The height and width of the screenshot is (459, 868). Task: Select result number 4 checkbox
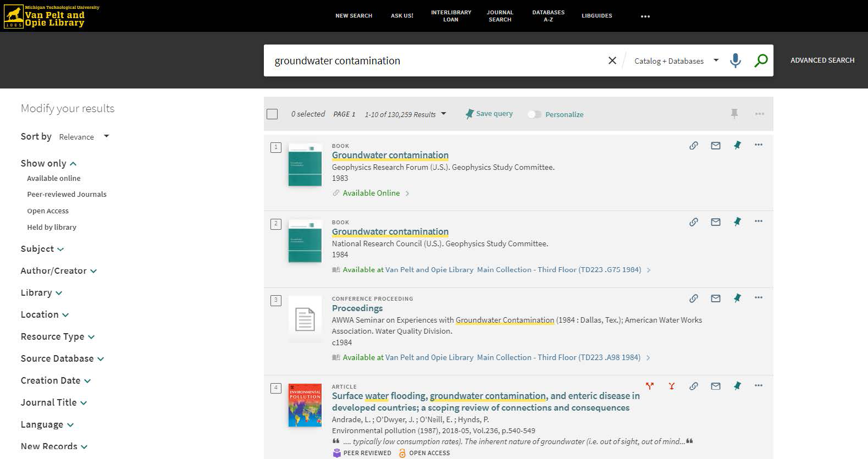pos(276,388)
